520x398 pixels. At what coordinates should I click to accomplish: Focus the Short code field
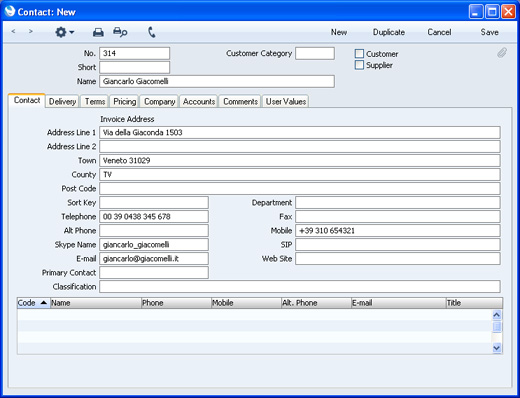point(135,67)
